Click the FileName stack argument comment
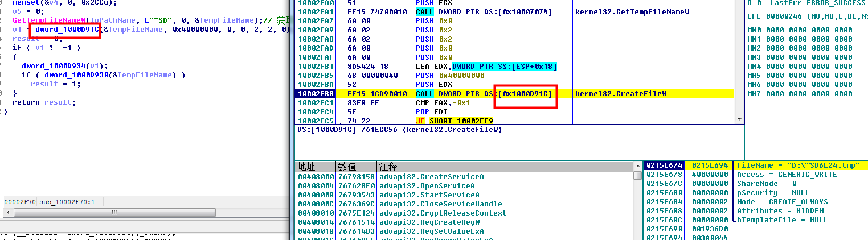The width and height of the screenshot is (868, 240). 799,165
